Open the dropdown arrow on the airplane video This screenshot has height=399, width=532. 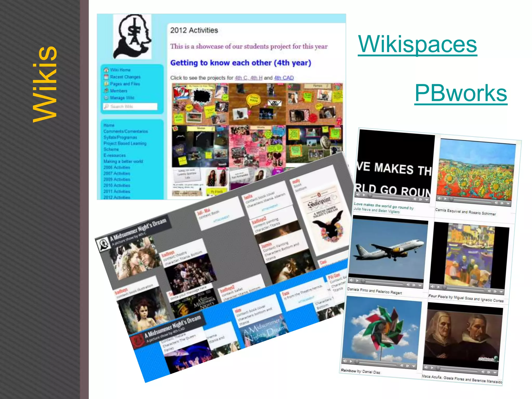[x=420, y=285]
